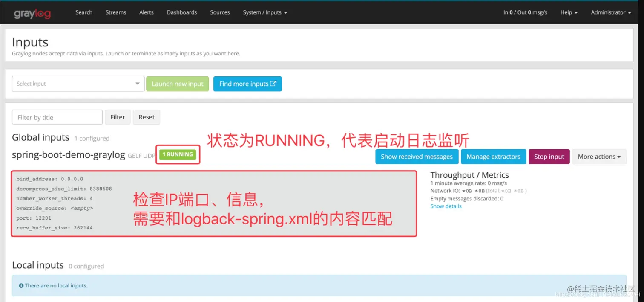Viewport: 644px width, 302px height.
Task: Open Manage extractors
Action: click(493, 157)
